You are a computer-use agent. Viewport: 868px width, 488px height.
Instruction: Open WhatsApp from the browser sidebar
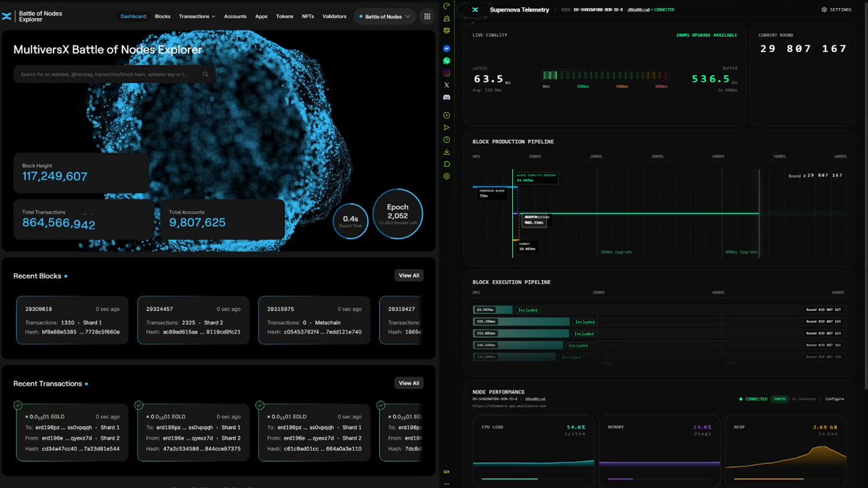click(x=447, y=61)
